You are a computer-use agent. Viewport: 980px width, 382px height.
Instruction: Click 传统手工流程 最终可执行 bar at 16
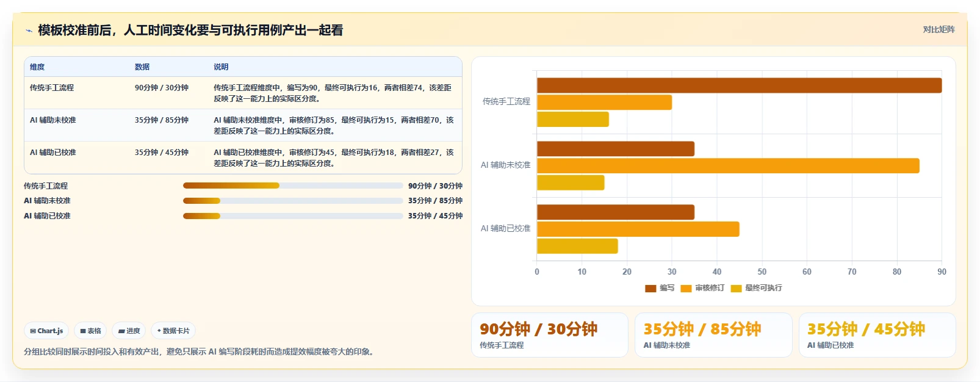(573, 119)
